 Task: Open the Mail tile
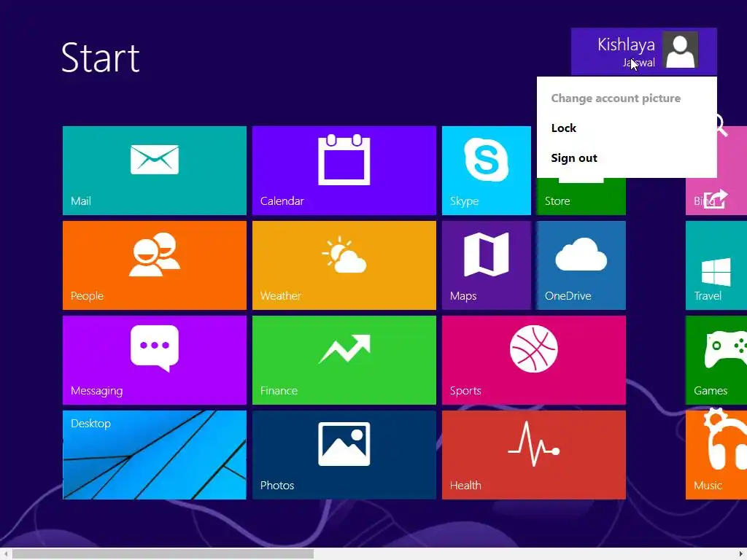point(155,171)
